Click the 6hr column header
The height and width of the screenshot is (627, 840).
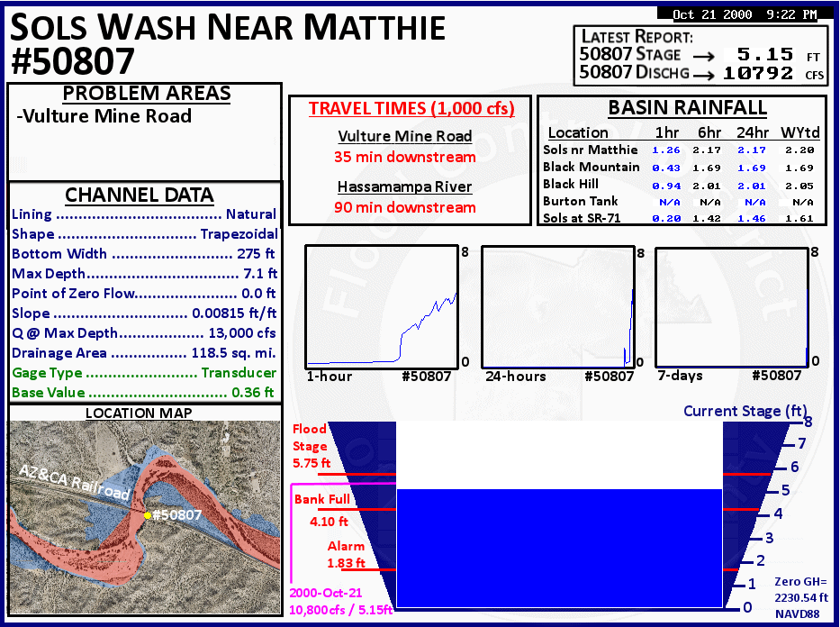click(x=709, y=132)
